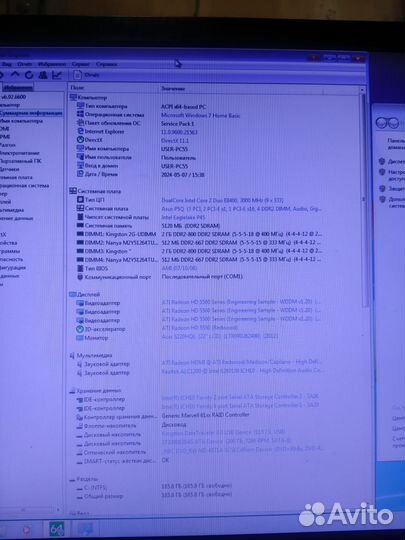Screen dimensions: 405x540
Task: Open the Сервис menu
Action: [80, 64]
